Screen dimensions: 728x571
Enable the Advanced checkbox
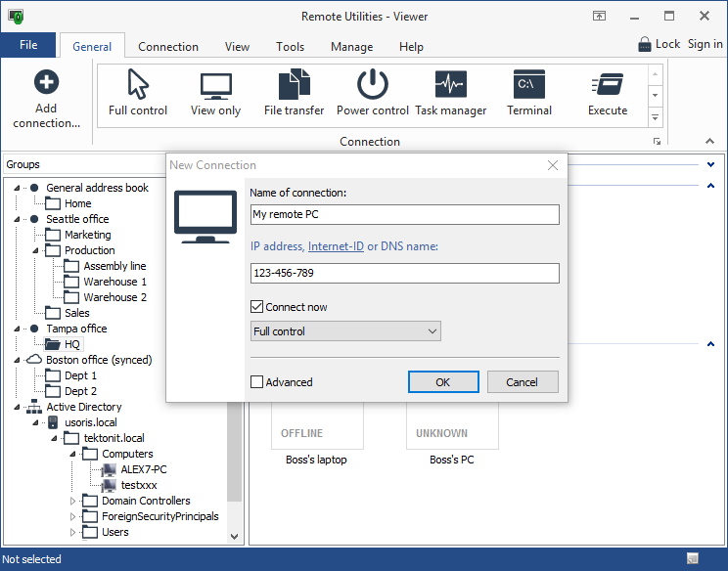coord(257,382)
